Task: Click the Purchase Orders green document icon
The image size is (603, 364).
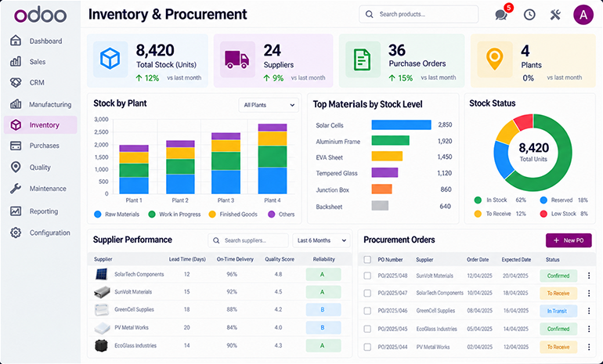Action: coord(363,59)
